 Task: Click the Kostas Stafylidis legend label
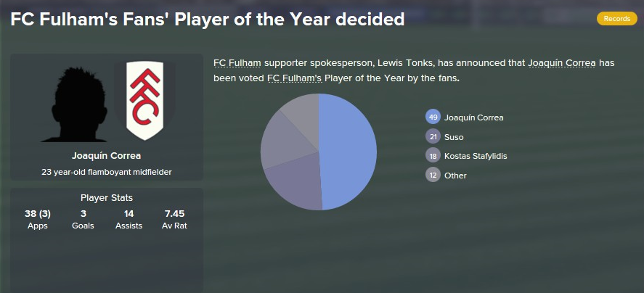click(476, 157)
